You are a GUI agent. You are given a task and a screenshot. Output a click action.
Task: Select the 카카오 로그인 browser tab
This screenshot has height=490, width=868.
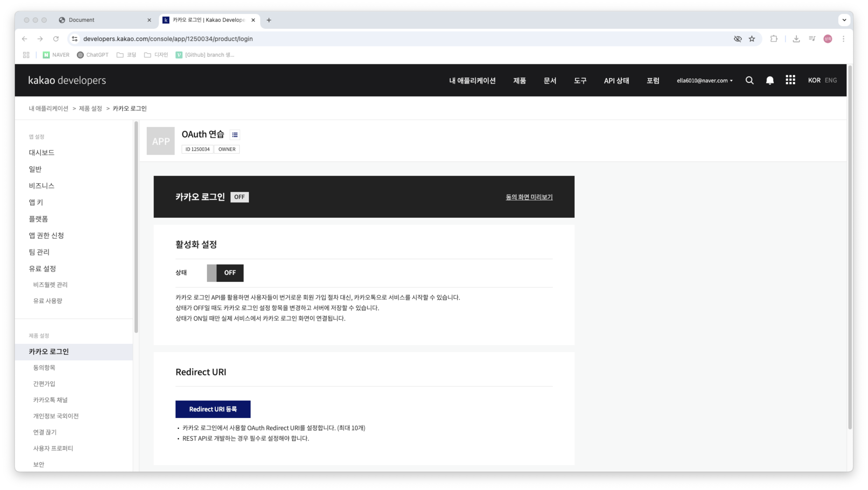pos(210,20)
